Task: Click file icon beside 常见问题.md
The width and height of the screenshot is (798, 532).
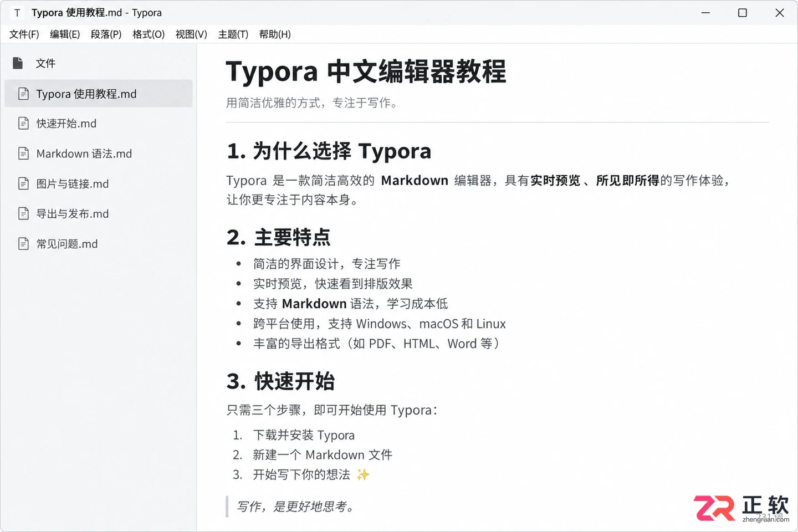Action: point(23,244)
